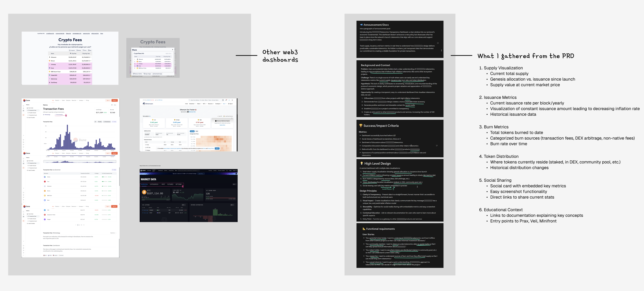Click Explore Now link in Etherscan
This screenshot has width=644, height=291.
coord(223,125)
